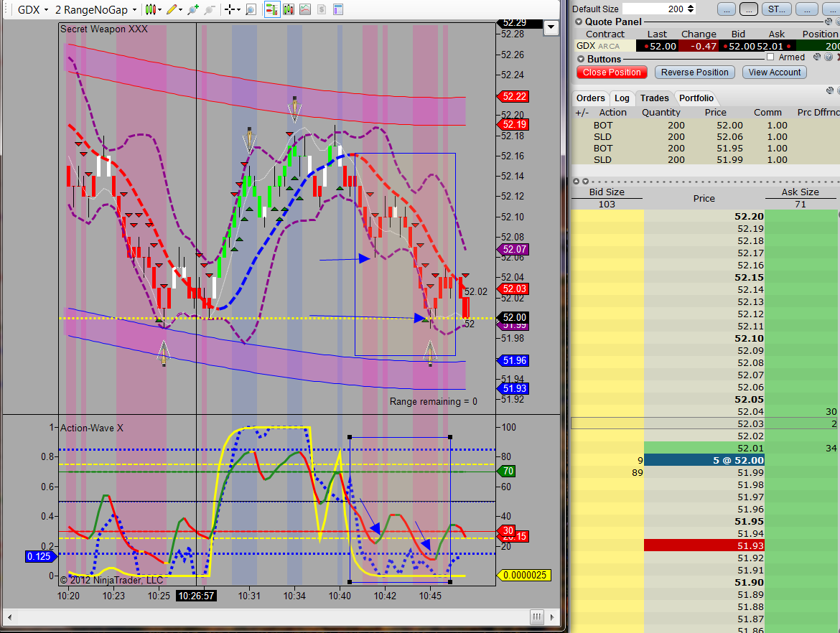This screenshot has height=633, width=840.
Task: Click the up arrow marker below the 10:45 low
Action: point(429,353)
